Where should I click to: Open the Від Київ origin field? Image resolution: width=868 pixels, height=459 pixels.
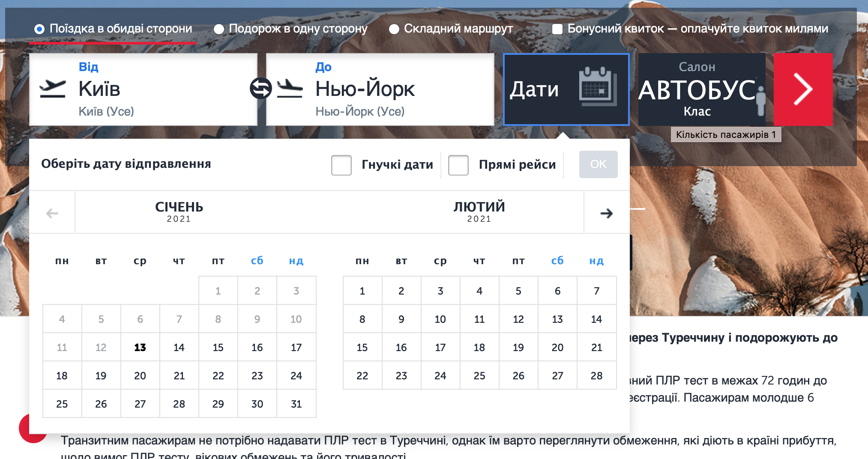click(x=143, y=89)
